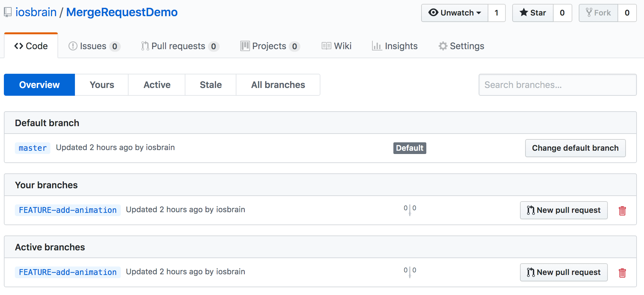View repository Insights

(x=395, y=46)
